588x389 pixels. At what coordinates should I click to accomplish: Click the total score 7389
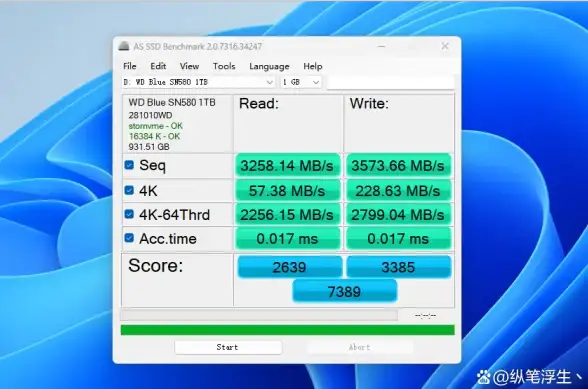tap(344, 291)
